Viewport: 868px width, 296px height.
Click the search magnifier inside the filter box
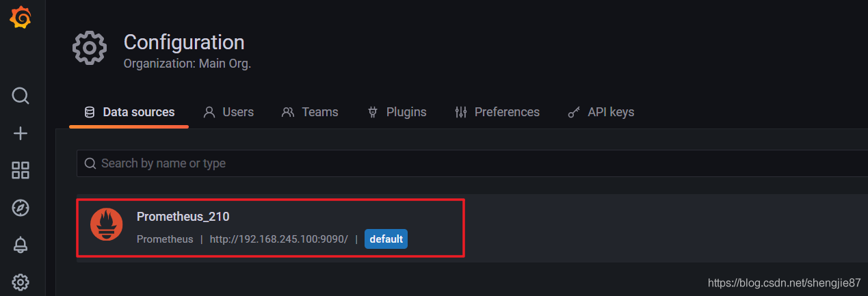pyautogui.click(x=90, y=163)
